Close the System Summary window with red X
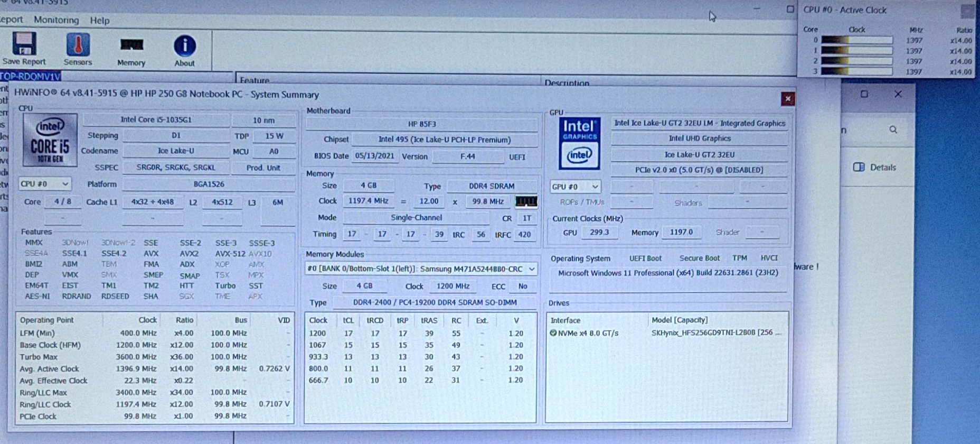This screenshot has width=980, height=444. (787, 99)
